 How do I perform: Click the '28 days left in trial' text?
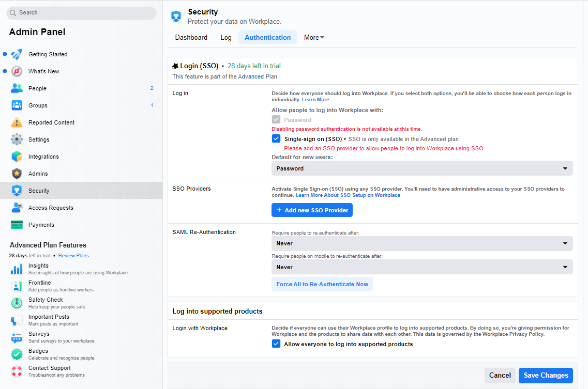point(254,66)
